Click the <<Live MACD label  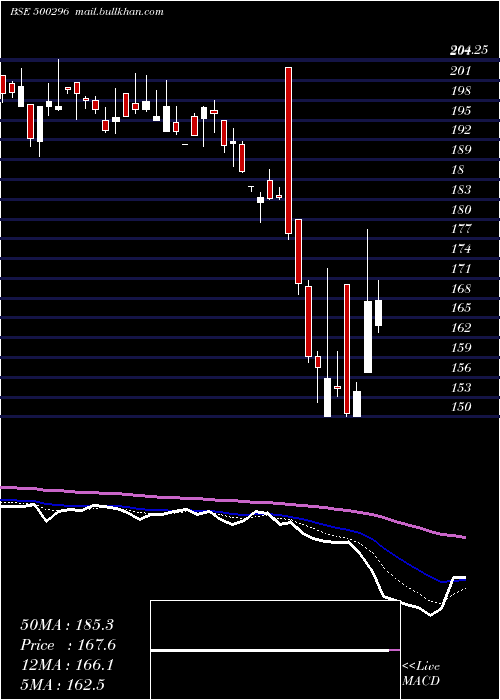tap(421, 673)
